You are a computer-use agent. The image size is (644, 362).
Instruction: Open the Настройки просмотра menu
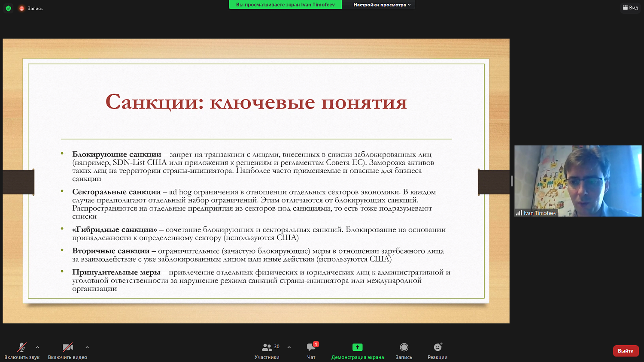pyautogui.click(x=378, y=5)
